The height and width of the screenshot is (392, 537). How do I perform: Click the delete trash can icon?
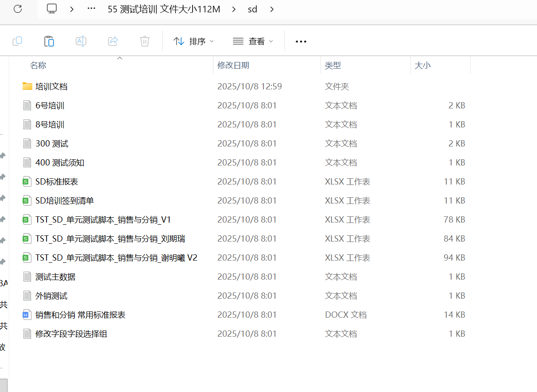point(145,41)
